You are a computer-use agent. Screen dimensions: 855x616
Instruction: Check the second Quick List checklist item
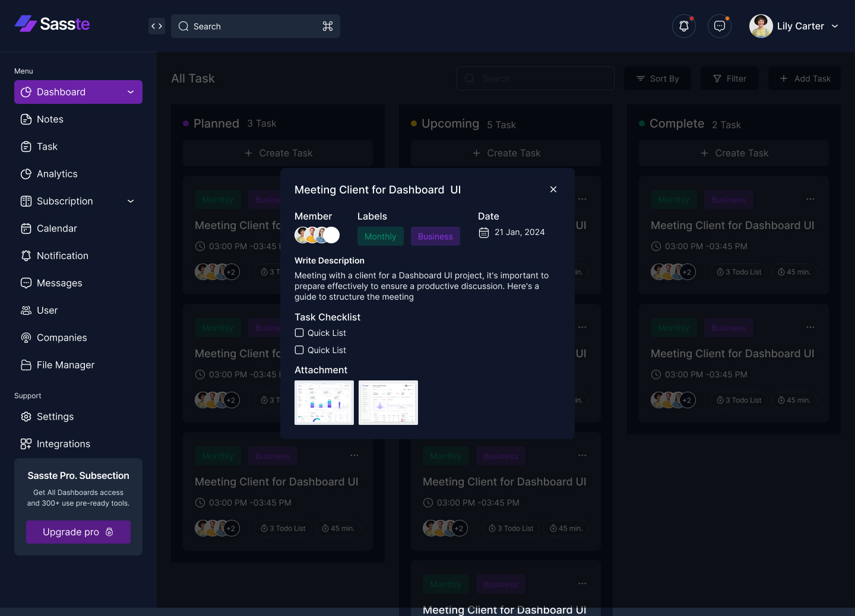(299, 350)
